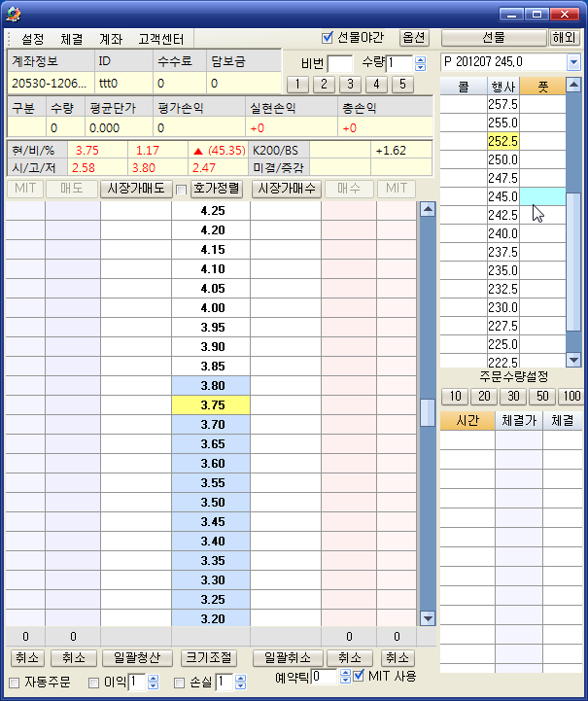Click the application icon in title bar

pyautogui.click(x=14, y=15)
